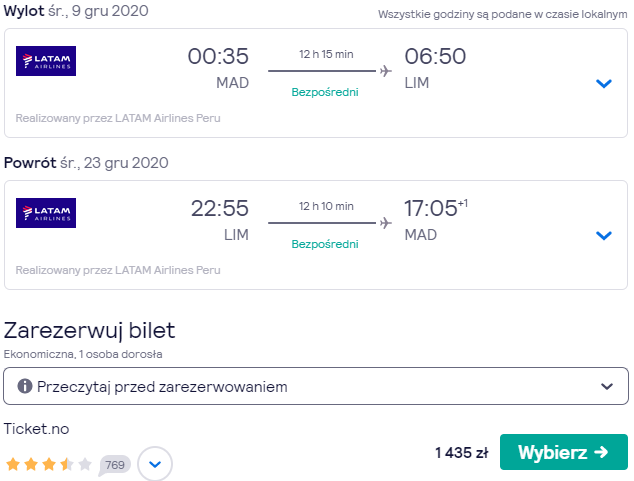Click the airplane icon on outbound route line
Screen dimensions: 634x481
[386, 71]
